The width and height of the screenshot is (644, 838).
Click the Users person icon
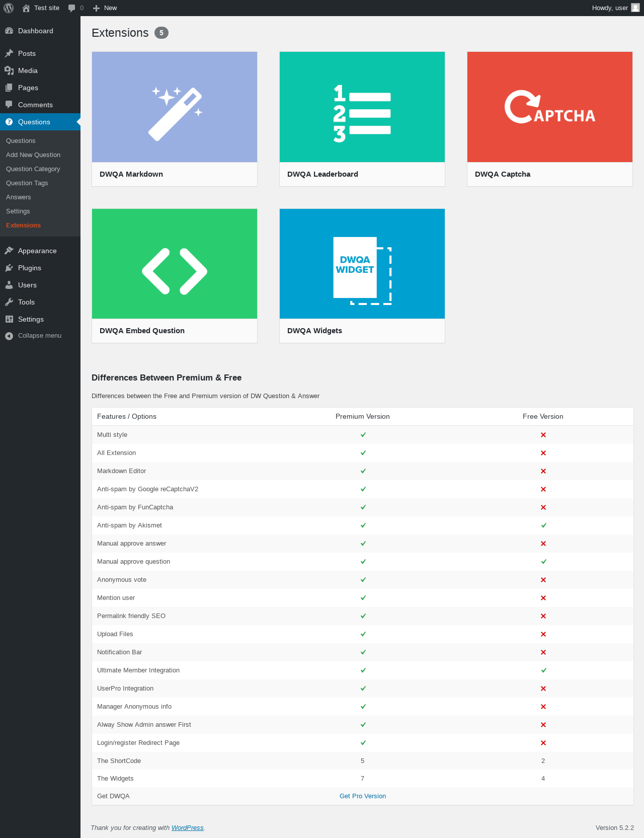(x=9, y=285)
